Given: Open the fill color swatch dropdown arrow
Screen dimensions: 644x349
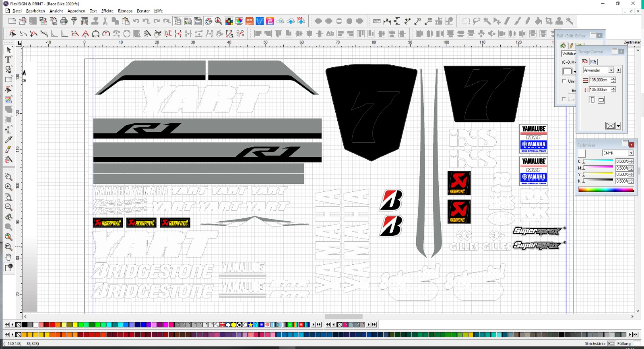Looking at the screenshot, I should [x=574, y=72].
